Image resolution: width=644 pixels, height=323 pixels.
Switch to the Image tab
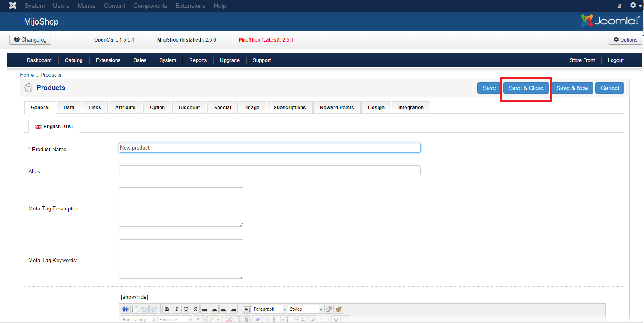click(x=252, y=107)
